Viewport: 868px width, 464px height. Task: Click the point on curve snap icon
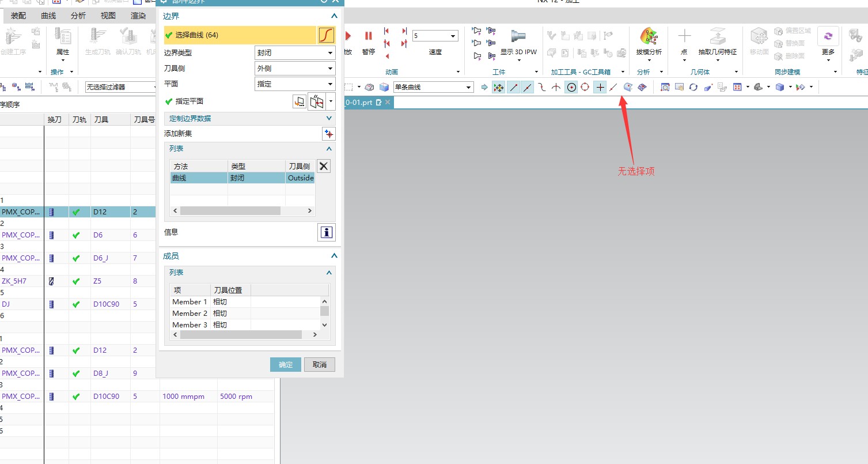point(613,87)
